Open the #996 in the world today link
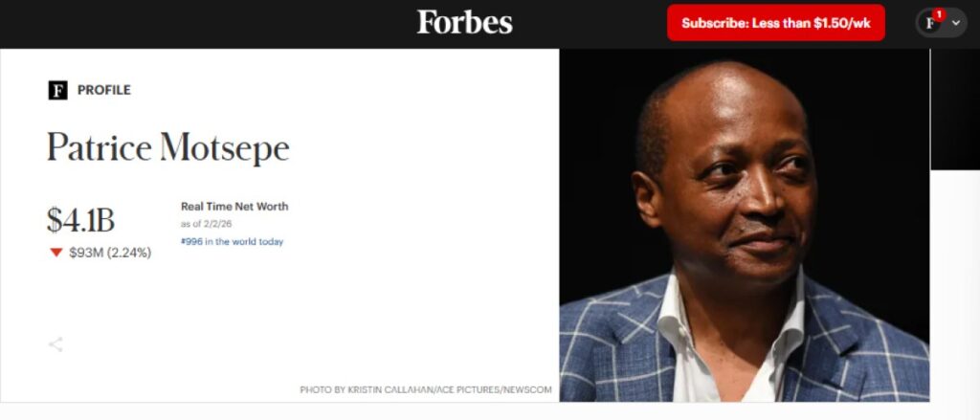The image size is (980, 420). coord(232,241)
